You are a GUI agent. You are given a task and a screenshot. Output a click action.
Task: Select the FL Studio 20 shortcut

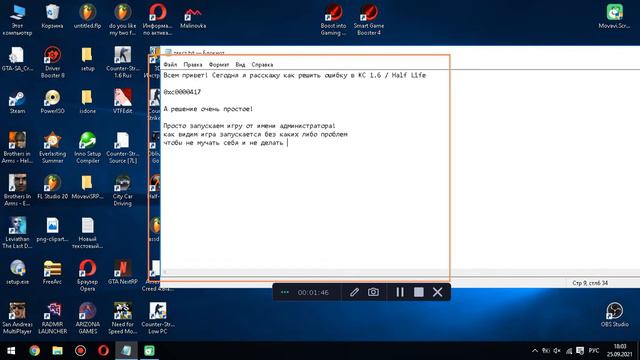(x=52, y=187)
